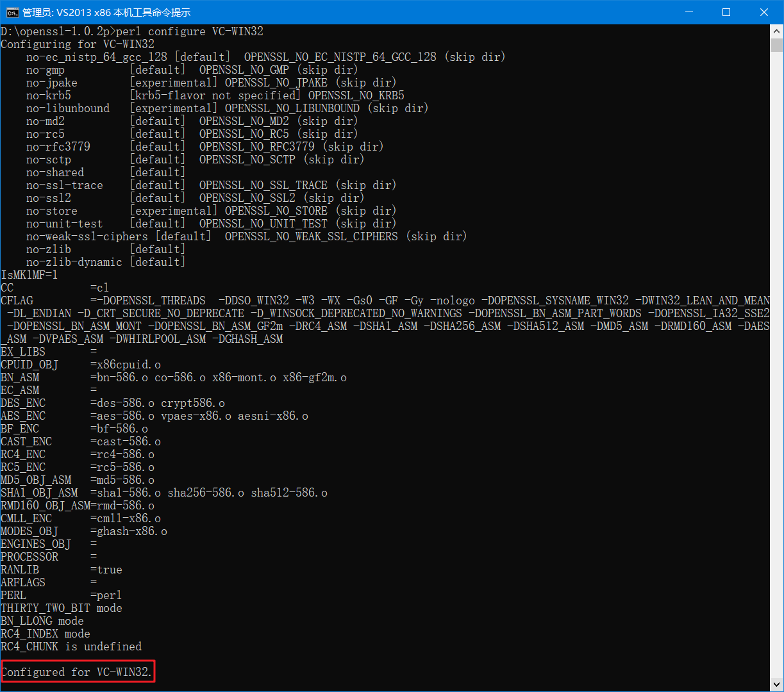Click the 'perl configure VC-WIN32' command text
This screenshot has height=692, width=784.
[x=190, y=31]
